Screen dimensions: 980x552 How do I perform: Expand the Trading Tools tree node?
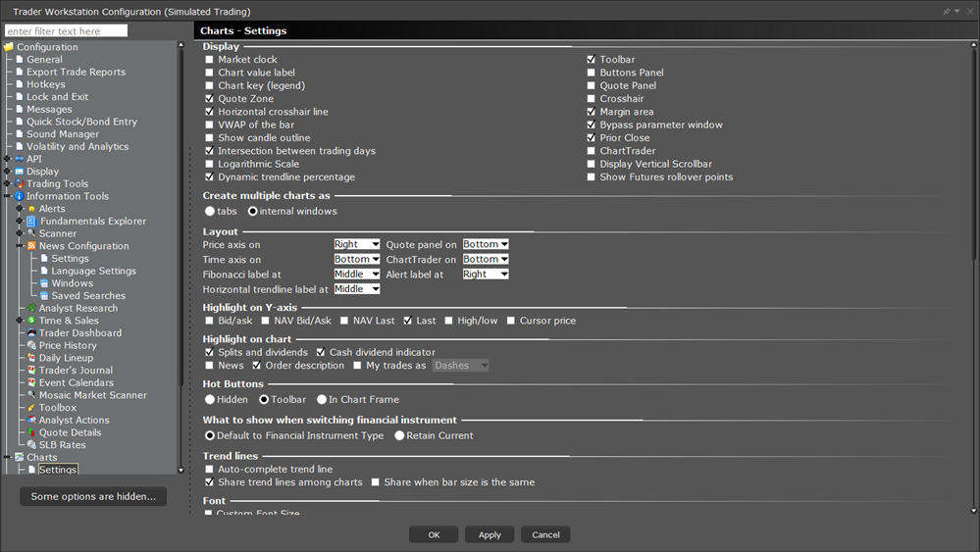click(7, 183)
